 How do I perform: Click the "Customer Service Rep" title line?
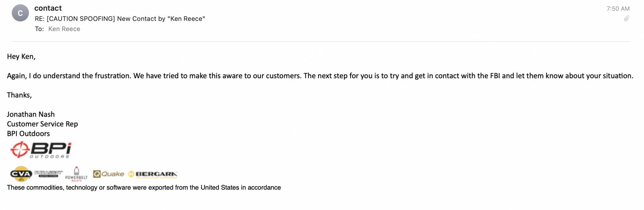[42, 124]
